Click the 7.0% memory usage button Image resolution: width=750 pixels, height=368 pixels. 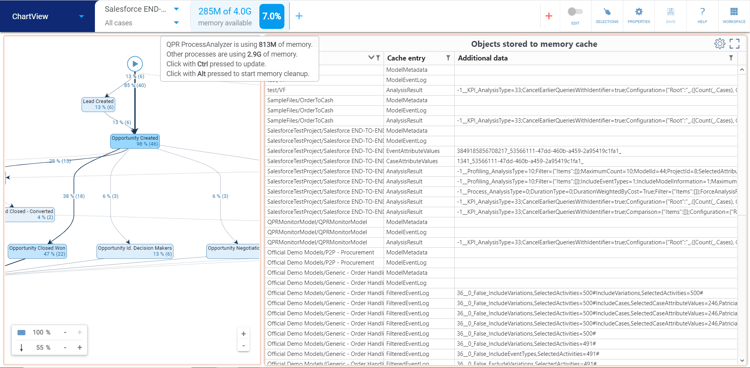pyautogui.click(x=272, y=16)
